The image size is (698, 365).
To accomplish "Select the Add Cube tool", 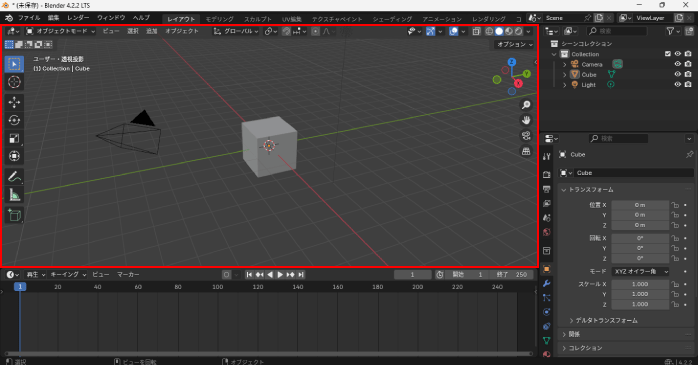I will pos(14,215).
